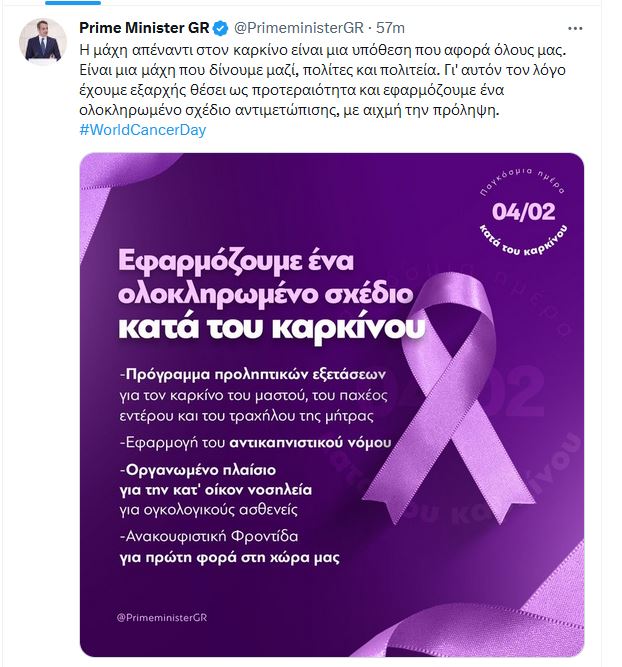Open the @PrimeministerGR handle in tweet header

coord(299,28)
